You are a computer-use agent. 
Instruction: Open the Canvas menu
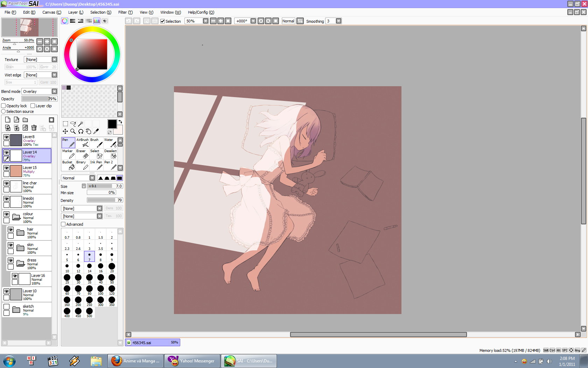[x=52, y=12]
